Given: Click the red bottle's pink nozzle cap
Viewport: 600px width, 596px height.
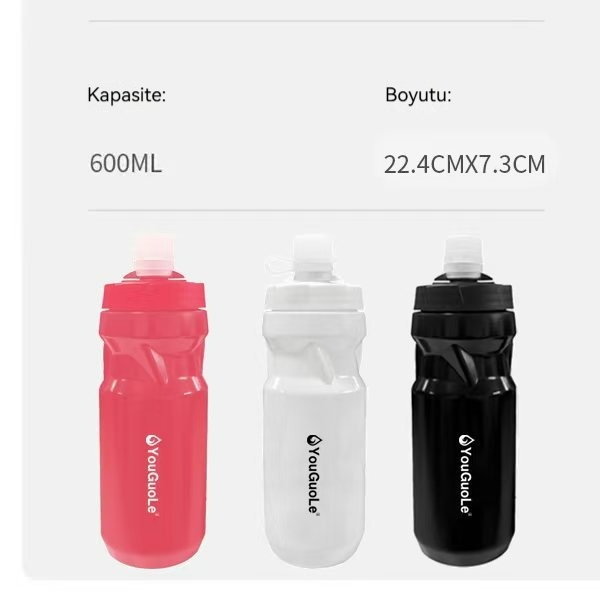Looking at the screenshot, I should coord(153,254).
